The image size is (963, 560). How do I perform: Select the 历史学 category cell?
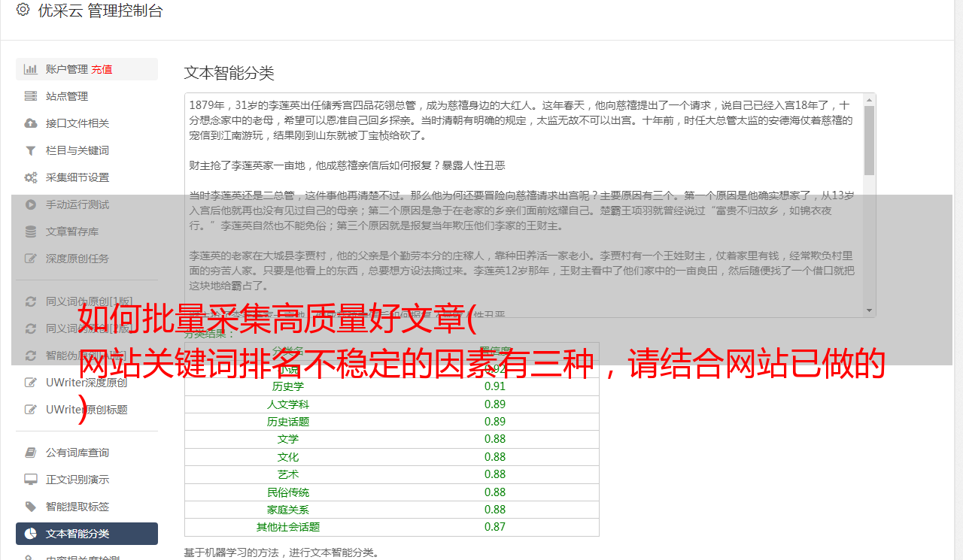[x=288, y=386]
